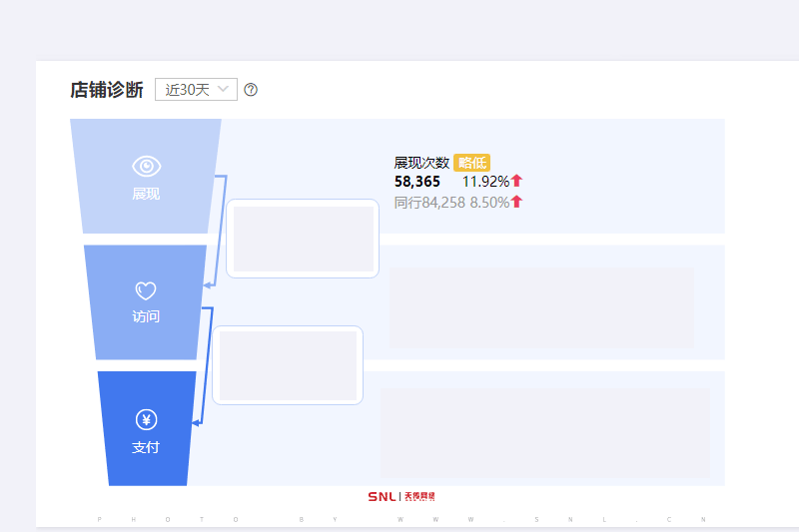This screenshot has width=799, height=532.
Task: Click the arrow connector pointing to 访问
Action: (216, 232)
